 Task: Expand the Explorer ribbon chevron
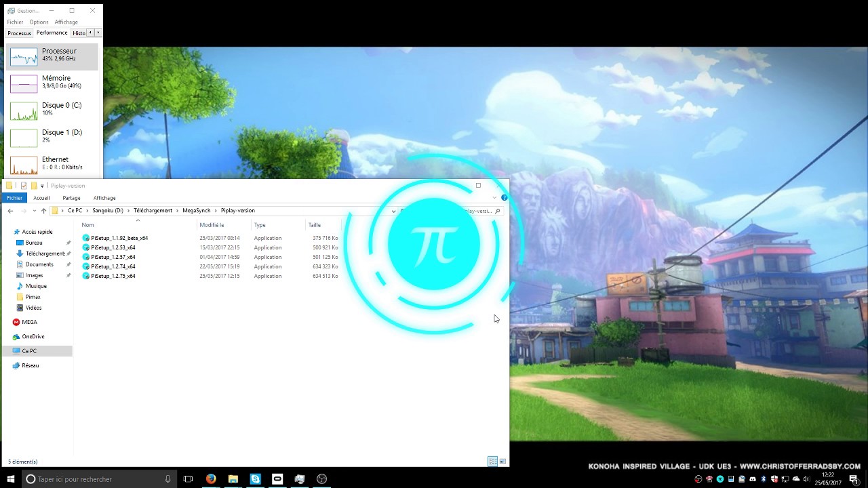pos(494,197)
